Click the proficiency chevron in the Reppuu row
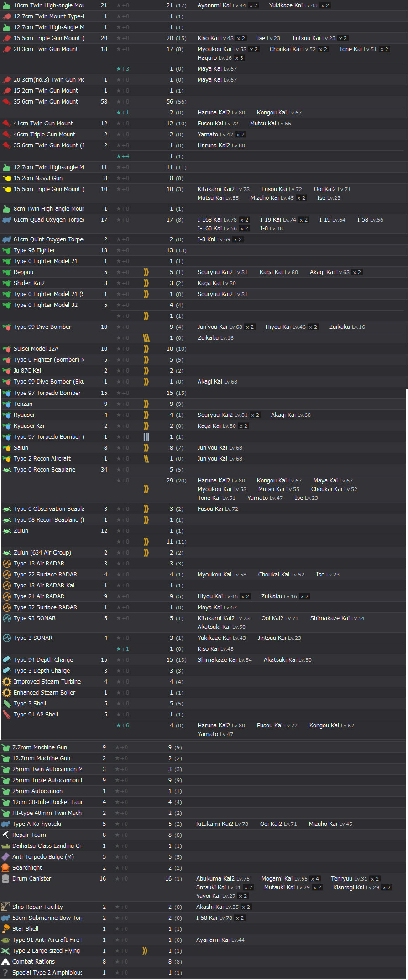 pos(146,272)
